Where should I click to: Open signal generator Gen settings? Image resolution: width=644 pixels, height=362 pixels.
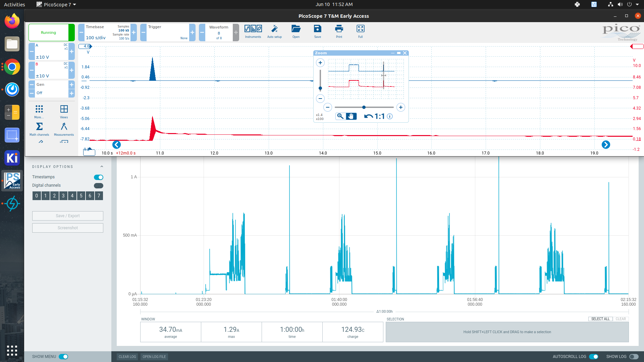(x=52, y=84)
